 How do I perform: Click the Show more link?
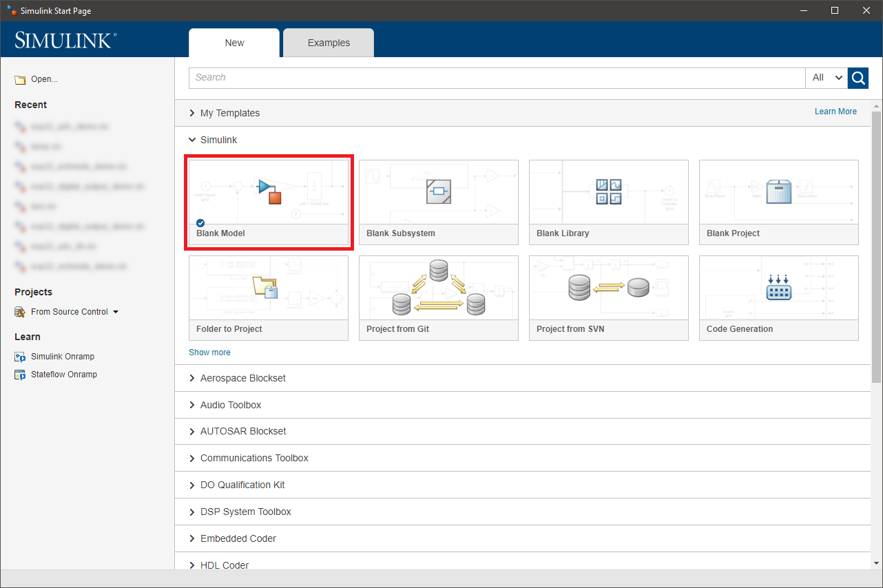[209, 353]
